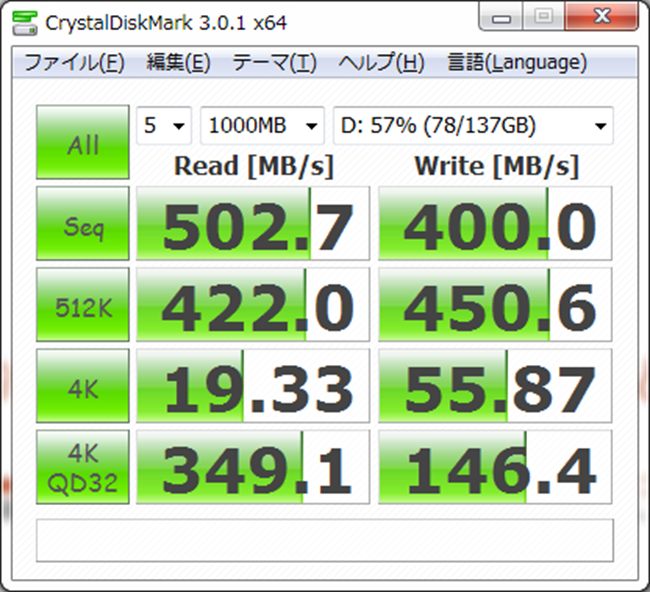
Task: Click the Read [MB/s] column header
Action: click(x=253, y=167)
